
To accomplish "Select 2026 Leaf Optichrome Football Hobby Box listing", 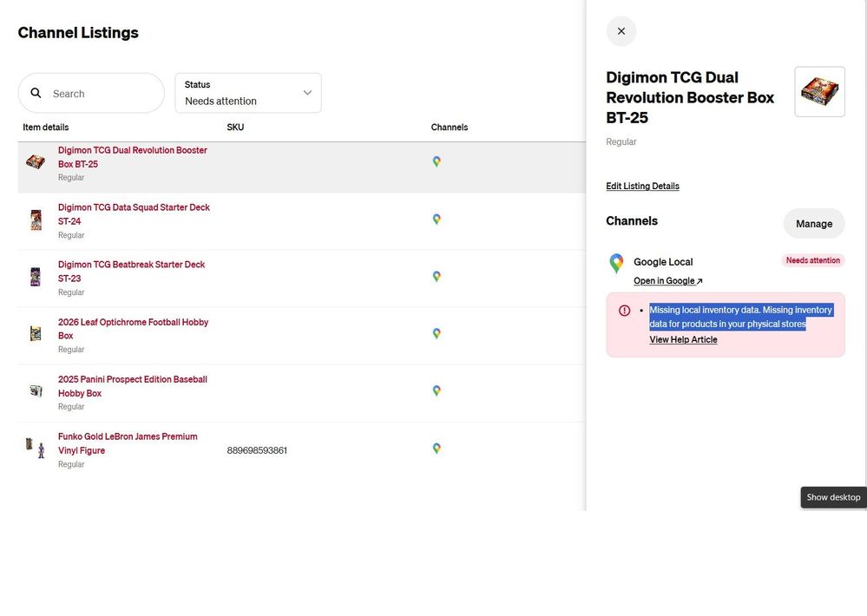I will (134, 329).
